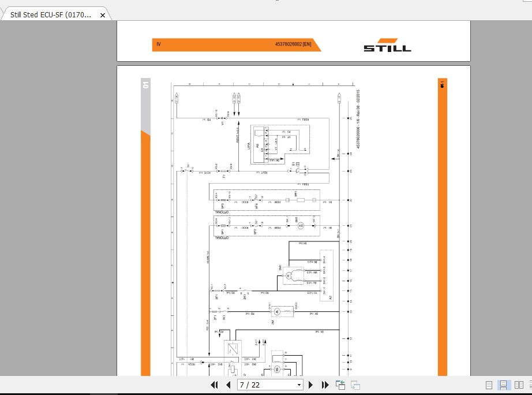Switch to single page layout
The width and height of the screenshot is (532, 395).
tap(489, 385)
